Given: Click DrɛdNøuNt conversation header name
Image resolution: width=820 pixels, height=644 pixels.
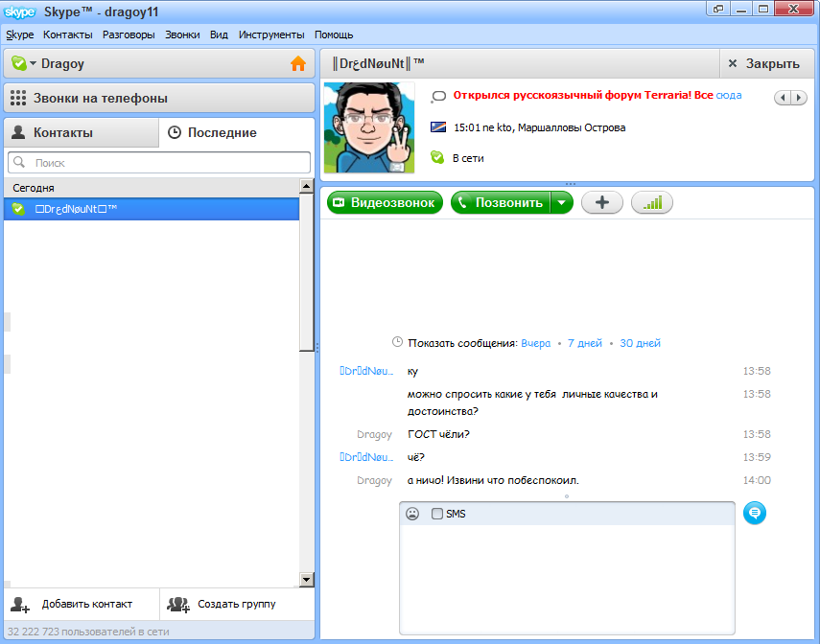Looking at the screenshot, I should tap(378, 63).
